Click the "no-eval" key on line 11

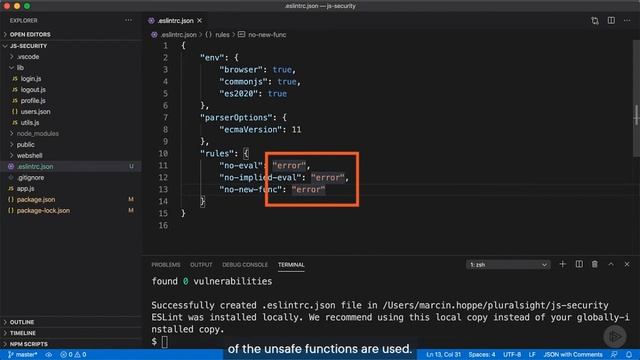pyautogui.click(x=241, y=166)
